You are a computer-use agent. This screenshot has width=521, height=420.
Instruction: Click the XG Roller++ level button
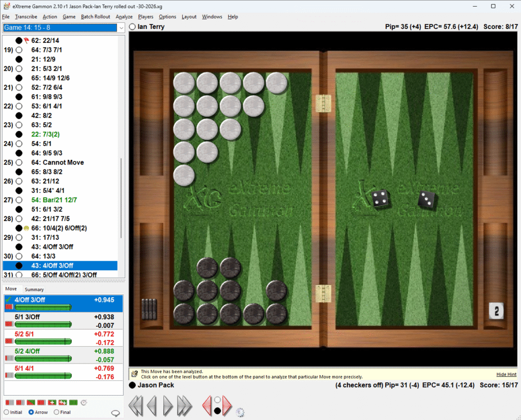[63, 403]
